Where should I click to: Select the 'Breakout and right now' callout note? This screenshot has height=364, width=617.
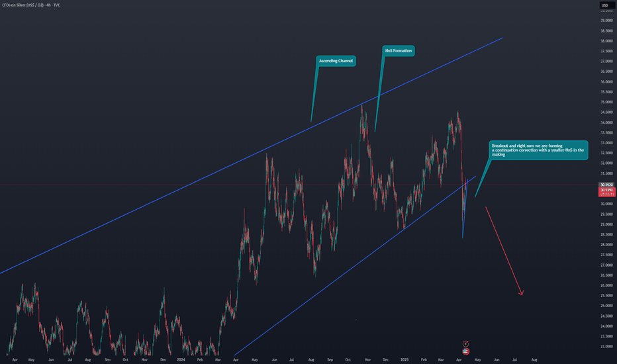[538, 150]
